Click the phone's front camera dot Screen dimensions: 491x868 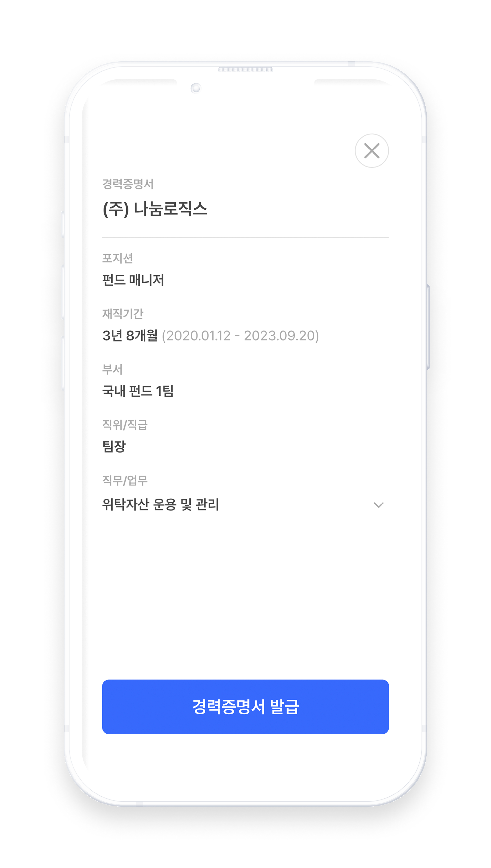(196, 88)
